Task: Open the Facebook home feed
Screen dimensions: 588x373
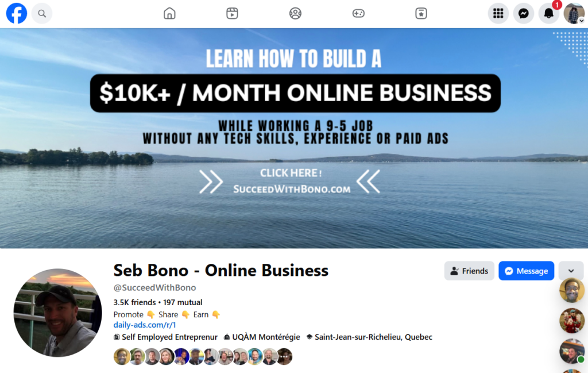Action: 169,13
